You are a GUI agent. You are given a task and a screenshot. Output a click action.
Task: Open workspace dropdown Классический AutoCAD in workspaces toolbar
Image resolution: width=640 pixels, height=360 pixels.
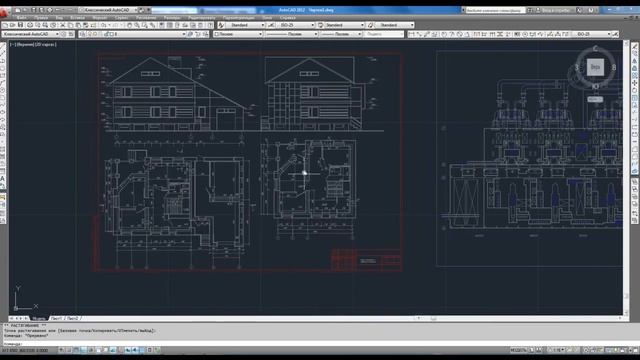pos(31,34)
